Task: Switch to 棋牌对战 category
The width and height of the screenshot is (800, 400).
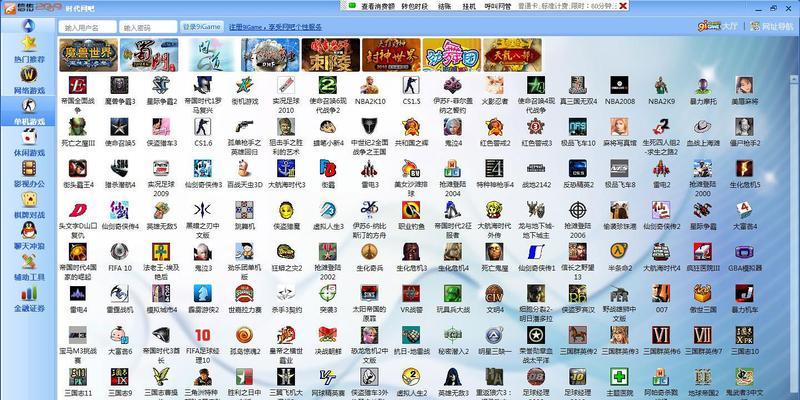Action: tap(29, 205)
